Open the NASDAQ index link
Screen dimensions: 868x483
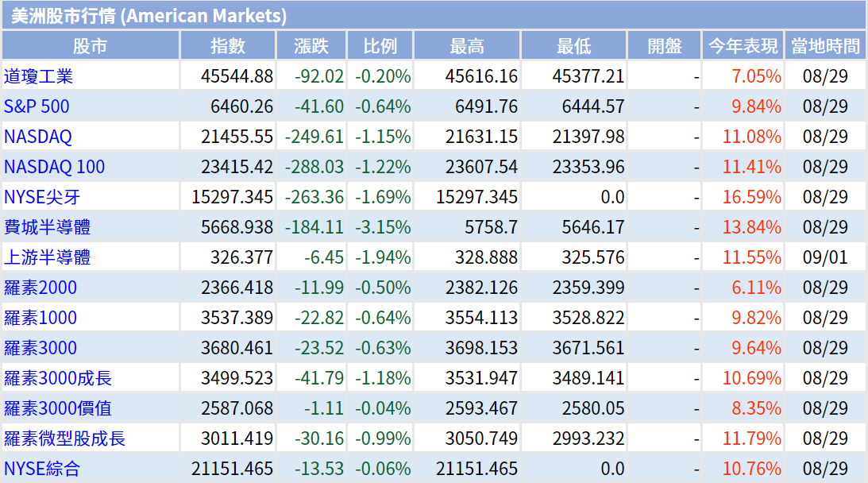pos(38,137)
